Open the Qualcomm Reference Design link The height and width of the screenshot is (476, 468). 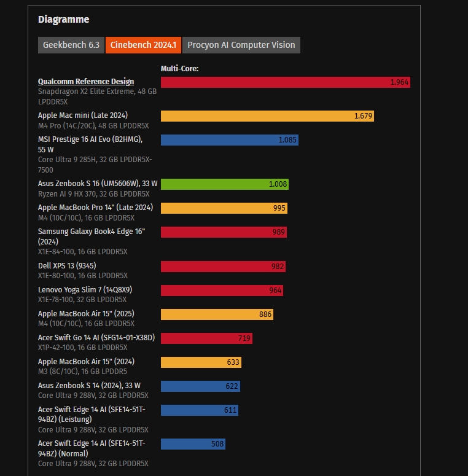[86, 82]
